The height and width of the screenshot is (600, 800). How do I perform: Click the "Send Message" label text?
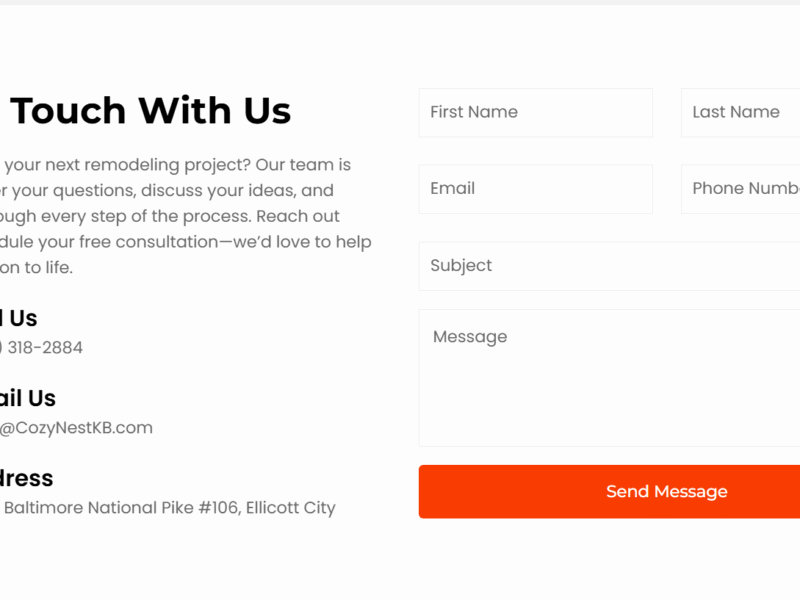667,492
